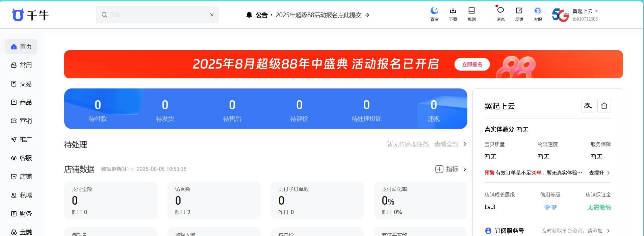The width and height of the screenshot is (644, 236).
Task: Click the 下载 download icon
Action: [x=453, y=11]
